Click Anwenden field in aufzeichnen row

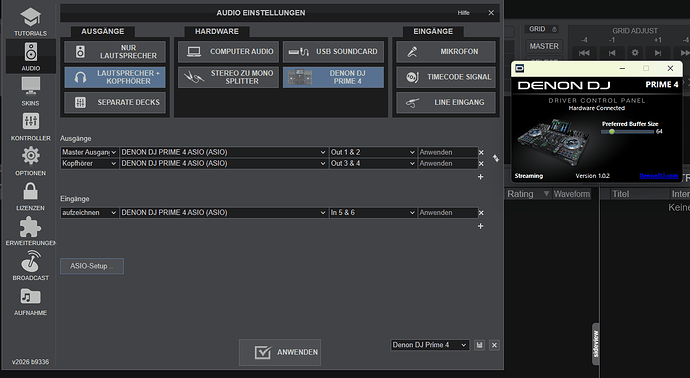point(448,213)
